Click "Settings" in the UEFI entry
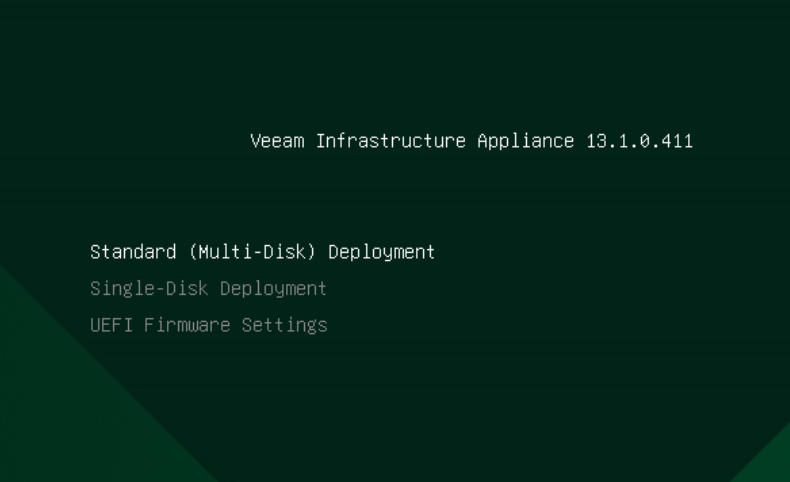 coord(285,325)
